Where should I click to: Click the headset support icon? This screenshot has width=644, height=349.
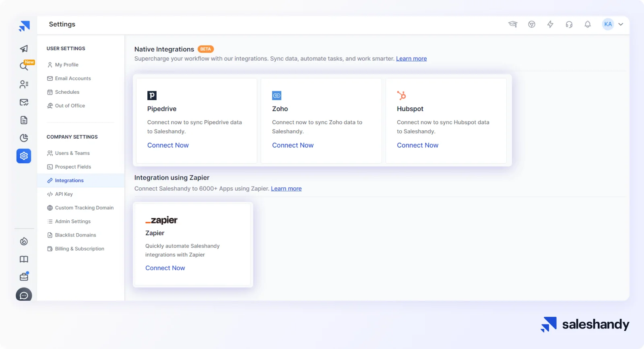pos(569,25)
